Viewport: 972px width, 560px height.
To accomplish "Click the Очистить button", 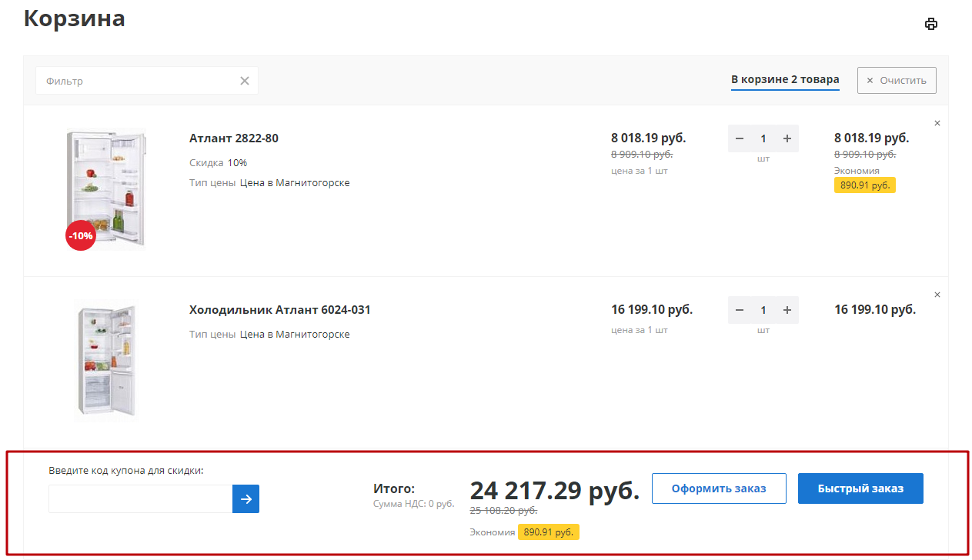I will click(x=897, y=80).
